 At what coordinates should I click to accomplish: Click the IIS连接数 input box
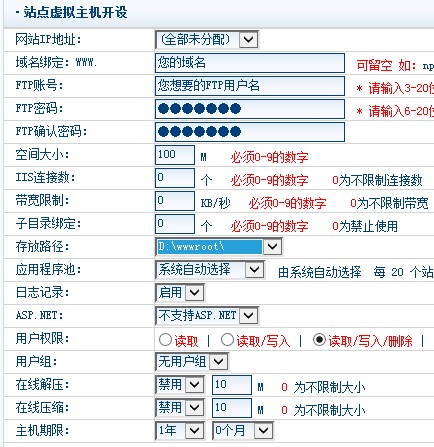[175, 178]
